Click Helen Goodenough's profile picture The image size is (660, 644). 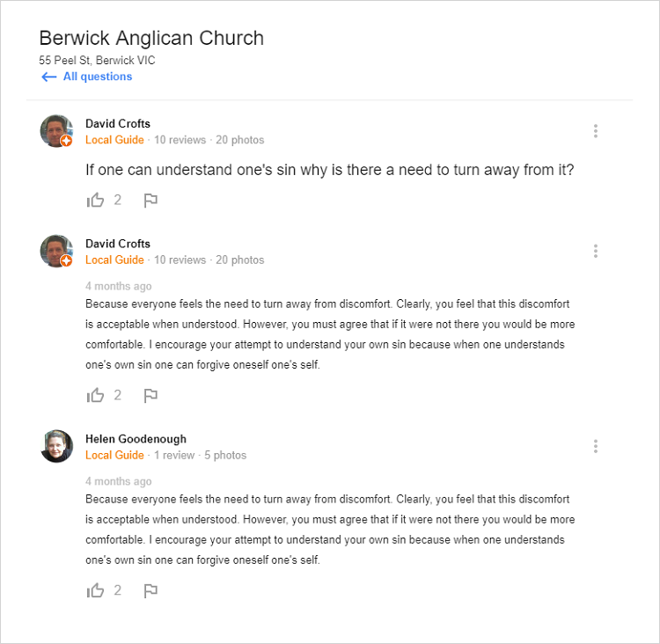[56, 446]
